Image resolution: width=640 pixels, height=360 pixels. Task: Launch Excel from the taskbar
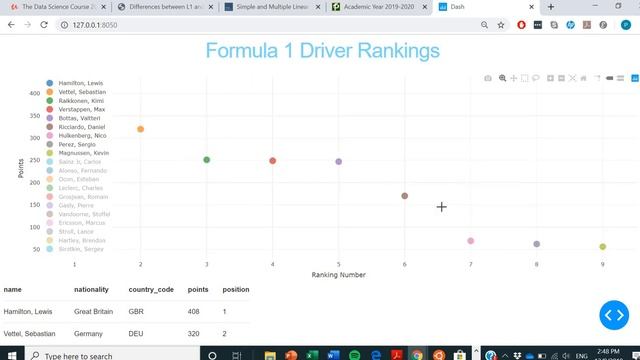312,355
